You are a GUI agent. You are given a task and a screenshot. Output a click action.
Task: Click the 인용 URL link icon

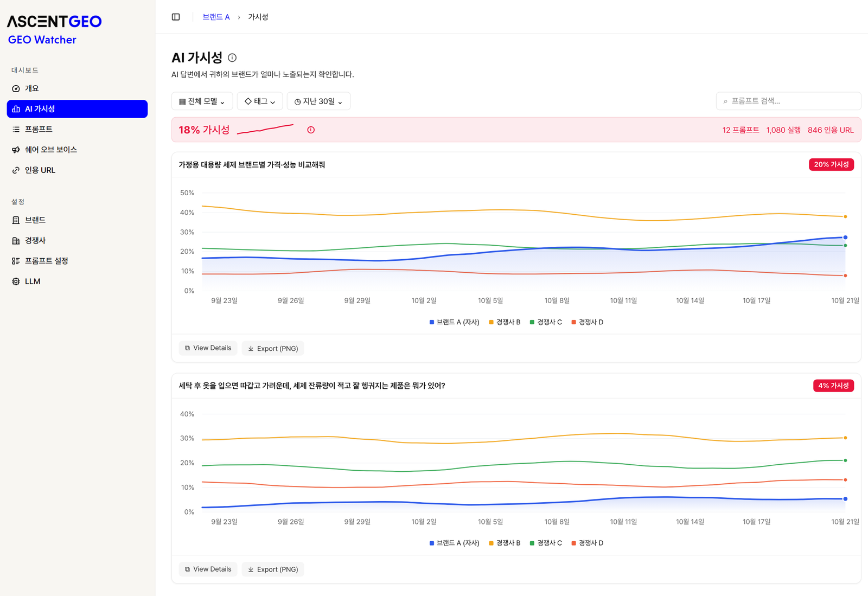click(x=16, y=170)
